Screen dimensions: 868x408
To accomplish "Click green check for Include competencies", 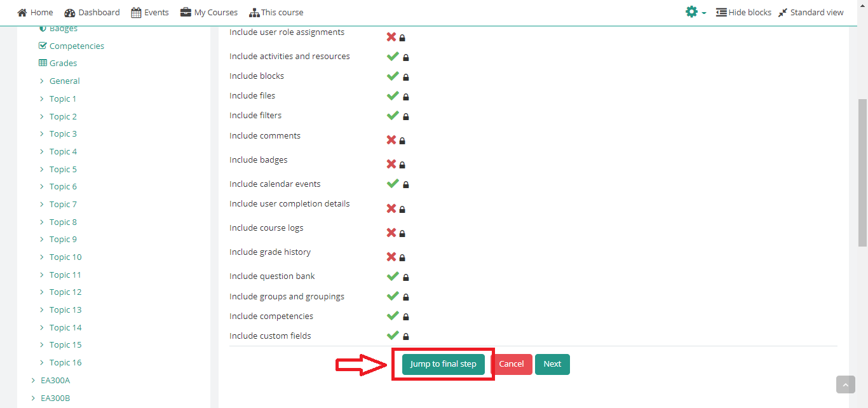I will [x=393, y=315].
